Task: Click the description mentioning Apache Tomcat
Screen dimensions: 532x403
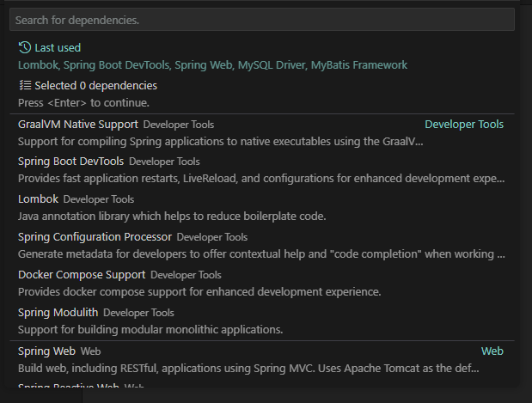Action: click(248, 369)
